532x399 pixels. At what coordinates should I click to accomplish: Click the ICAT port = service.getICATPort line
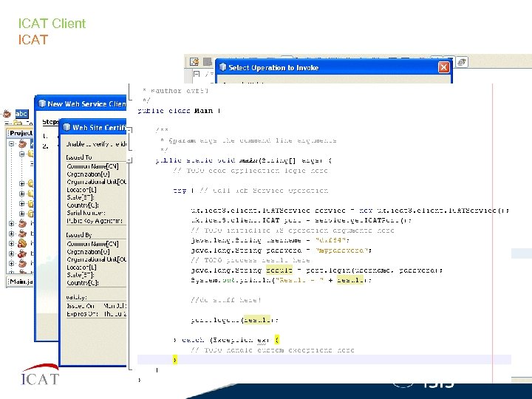[x=301, y=220]
